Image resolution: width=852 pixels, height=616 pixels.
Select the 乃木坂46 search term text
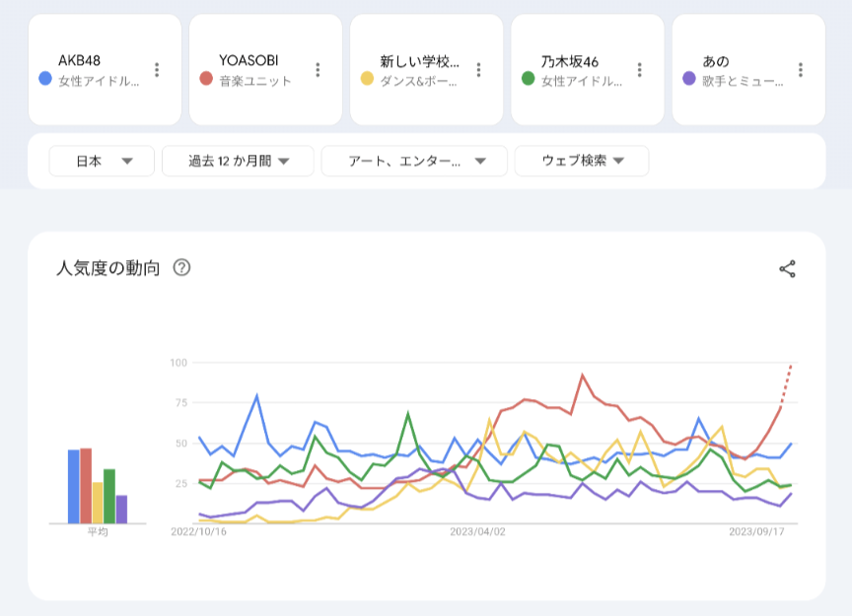[570, 61]
